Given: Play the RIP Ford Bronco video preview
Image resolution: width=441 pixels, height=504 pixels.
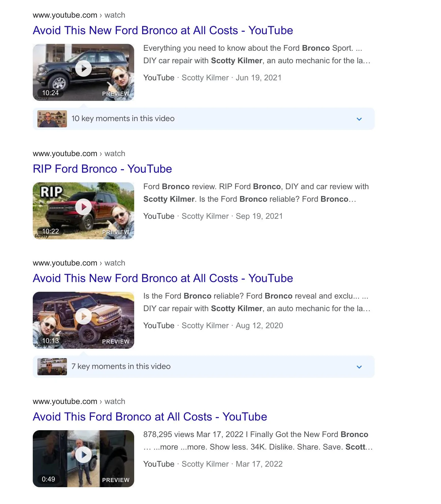Looking at the screenshot, I should coord(83,207).
